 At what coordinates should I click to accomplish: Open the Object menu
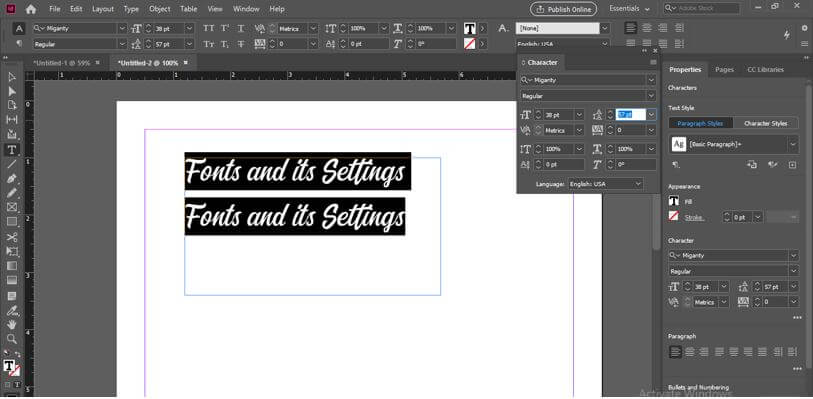point(160,9)
